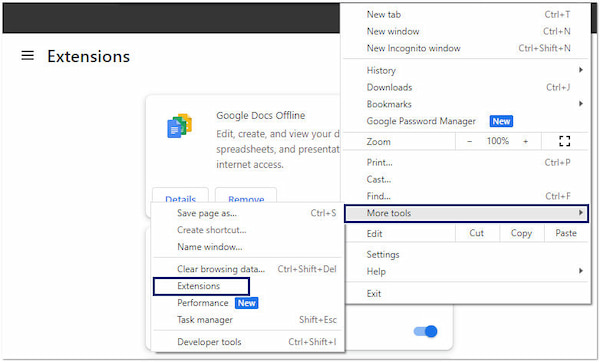Click Cut in the Edit row
The image size is (600, 362).
pyautogui.click(x=477, y=233)
